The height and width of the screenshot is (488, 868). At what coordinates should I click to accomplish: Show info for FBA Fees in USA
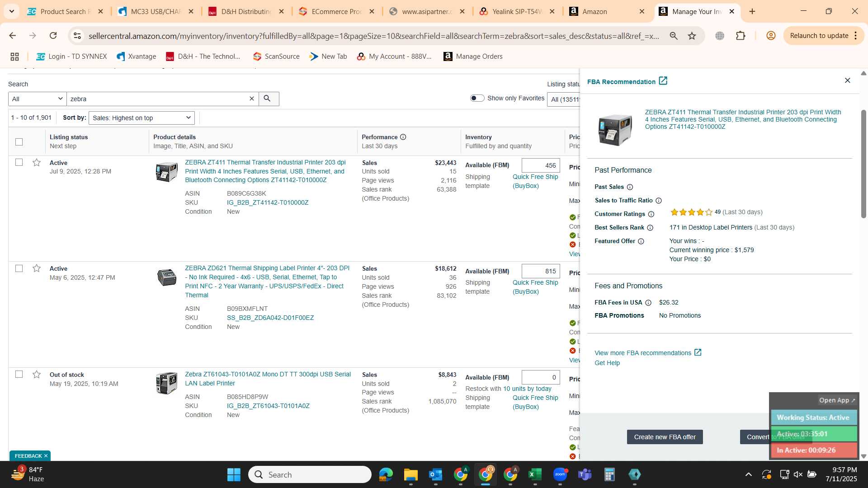pos(648,303)
